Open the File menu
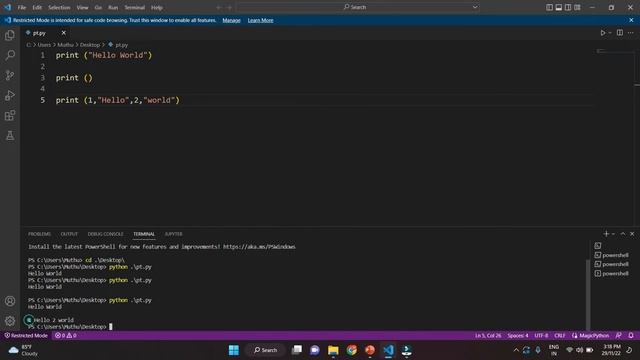640x360 pixels. 22,7
